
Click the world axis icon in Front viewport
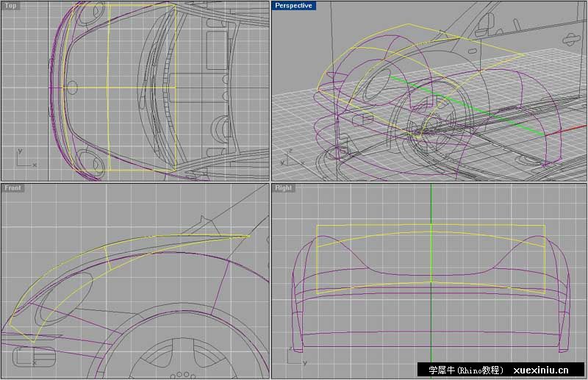click(26, 356)
